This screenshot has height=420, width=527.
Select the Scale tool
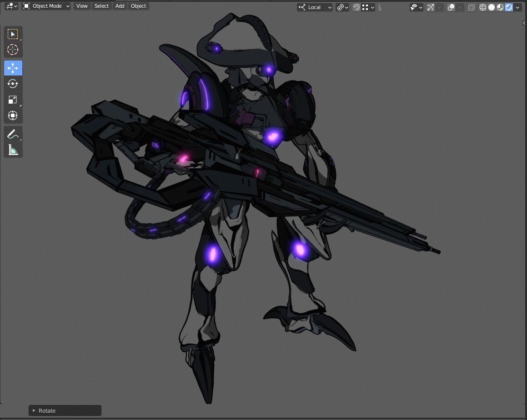(13, 100)
